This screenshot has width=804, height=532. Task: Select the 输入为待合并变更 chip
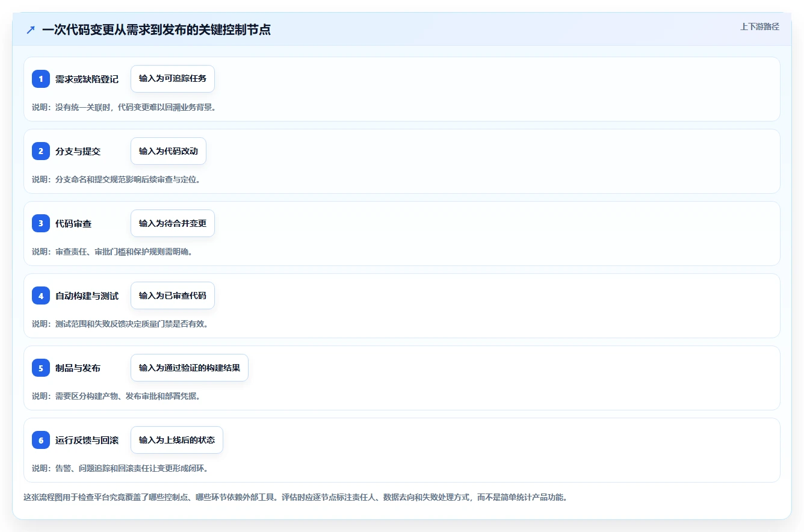(x=173, y=223)
